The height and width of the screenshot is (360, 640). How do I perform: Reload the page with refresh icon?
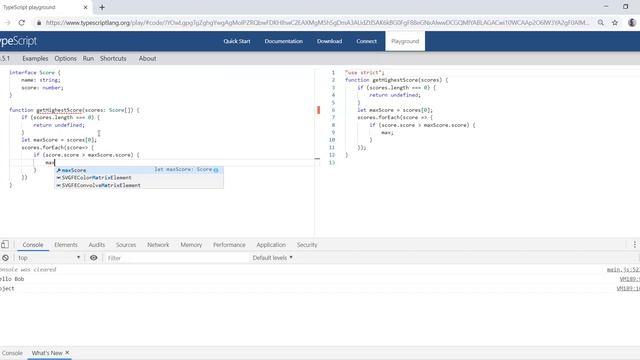[x=22, y=23]
